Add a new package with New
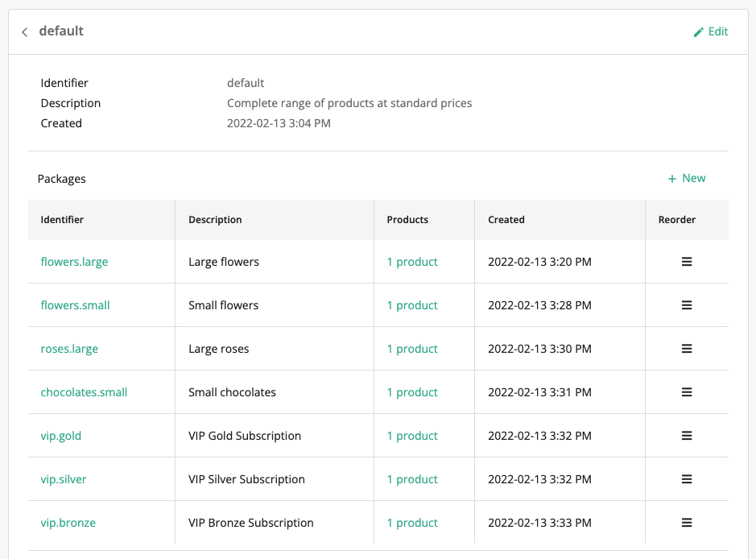Screen dimensions: 756x559 pos(686,178)
